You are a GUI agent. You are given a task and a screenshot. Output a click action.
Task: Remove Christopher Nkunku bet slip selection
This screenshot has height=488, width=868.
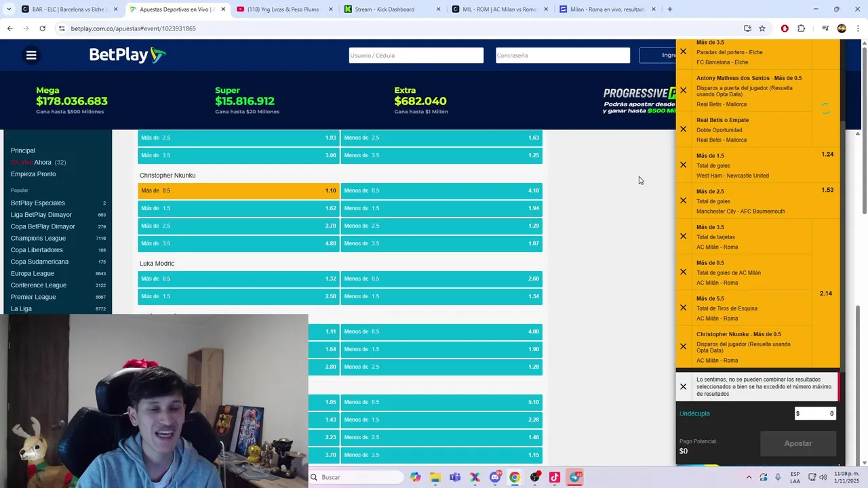tap(683, 346)
